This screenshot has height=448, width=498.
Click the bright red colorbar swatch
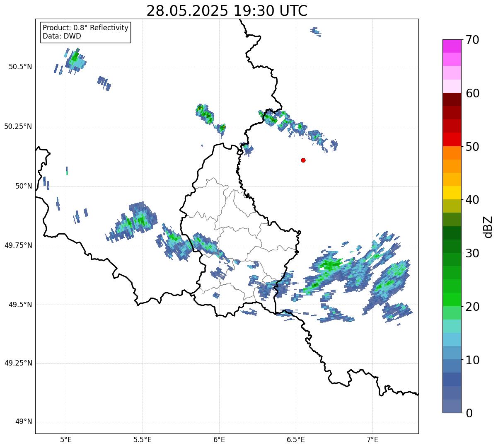pyautogui.click(x=452, y=139)
